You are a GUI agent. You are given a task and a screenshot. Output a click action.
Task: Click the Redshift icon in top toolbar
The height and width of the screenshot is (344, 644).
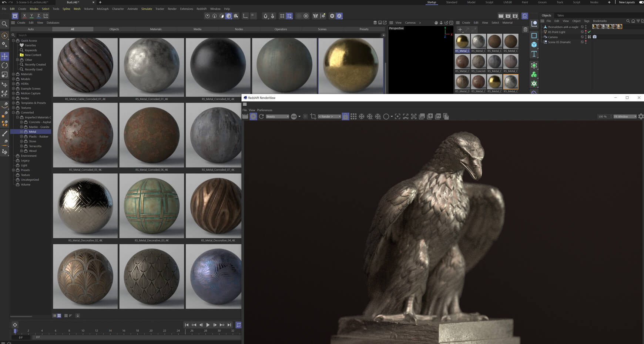click(x=524, y=16)
